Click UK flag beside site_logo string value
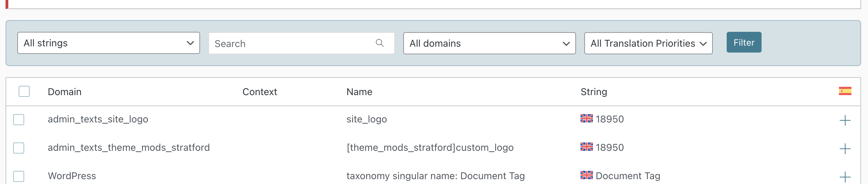This screenshot has width=868, height=184. [x=586, y=118]
